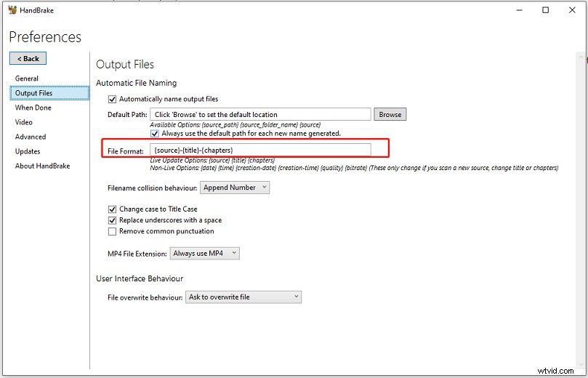Click the Live Update Options hint text
Viewport: 588px width, 378px height.
click(212, 161)
